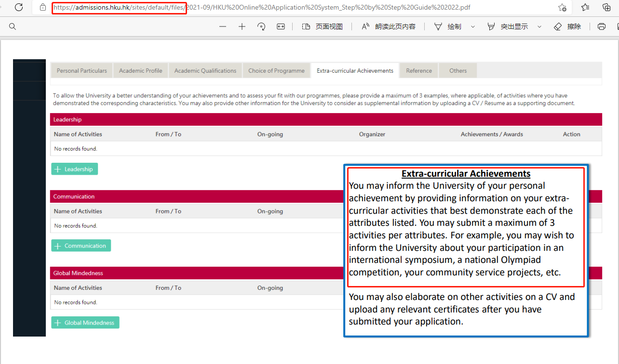The image size is (619, 364).
Task: Click the zoom in plus icon
Action: coord(242,26)
